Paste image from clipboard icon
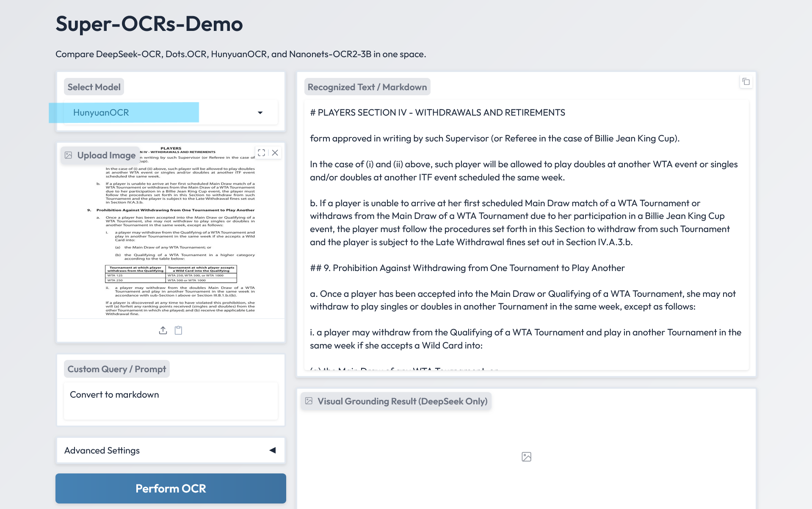 tap(179, 330)
